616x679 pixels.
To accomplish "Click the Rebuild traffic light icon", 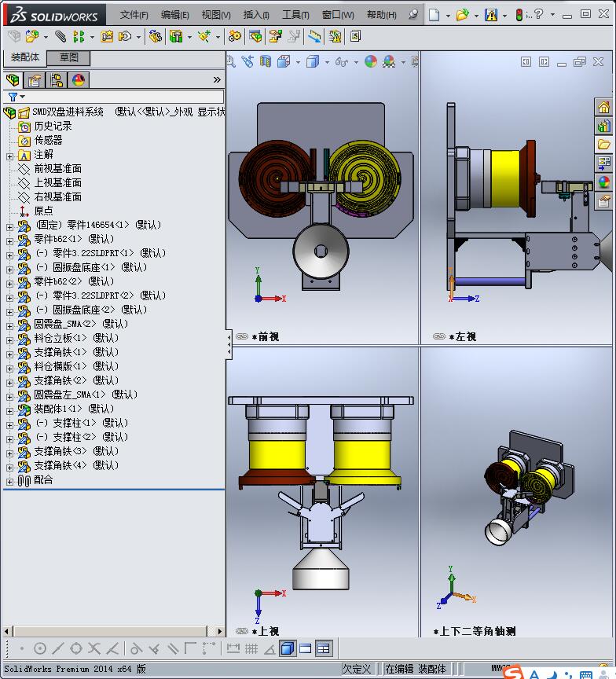I will (x=519, y=15).
